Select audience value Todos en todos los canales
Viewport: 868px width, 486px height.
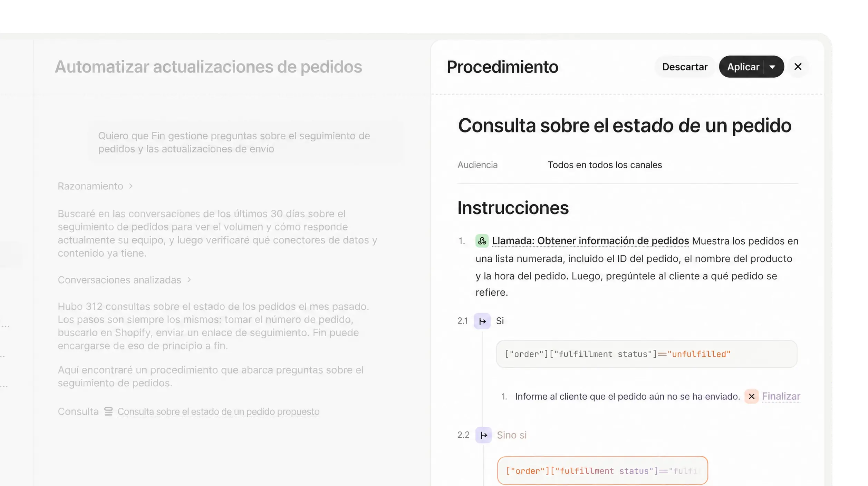[x=605, y=165]
